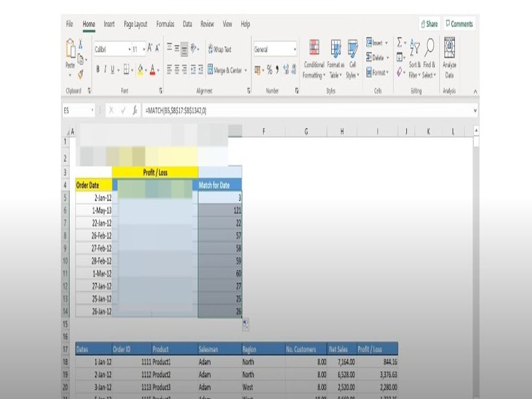
Task: Open the font size dropdown
Action: click(144, 49)
